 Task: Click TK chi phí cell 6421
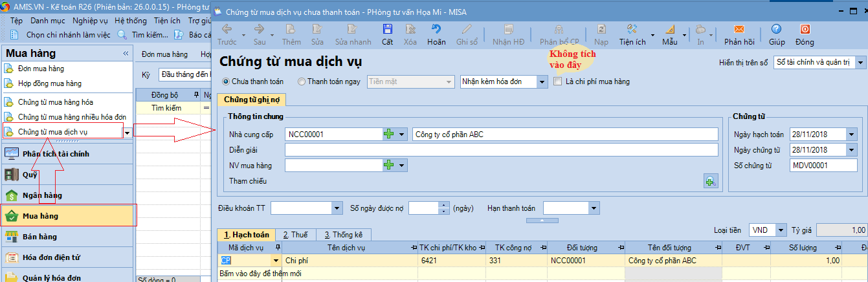click(452, 261)
